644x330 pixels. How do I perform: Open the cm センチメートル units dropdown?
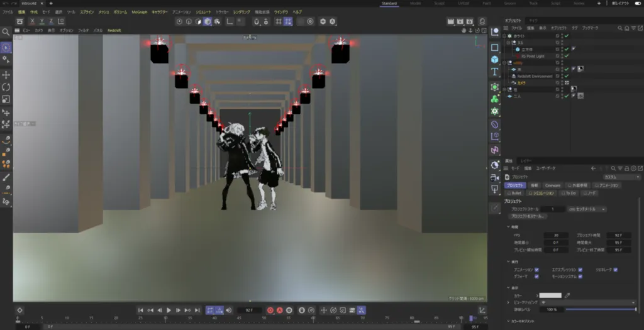coord(586,209)
